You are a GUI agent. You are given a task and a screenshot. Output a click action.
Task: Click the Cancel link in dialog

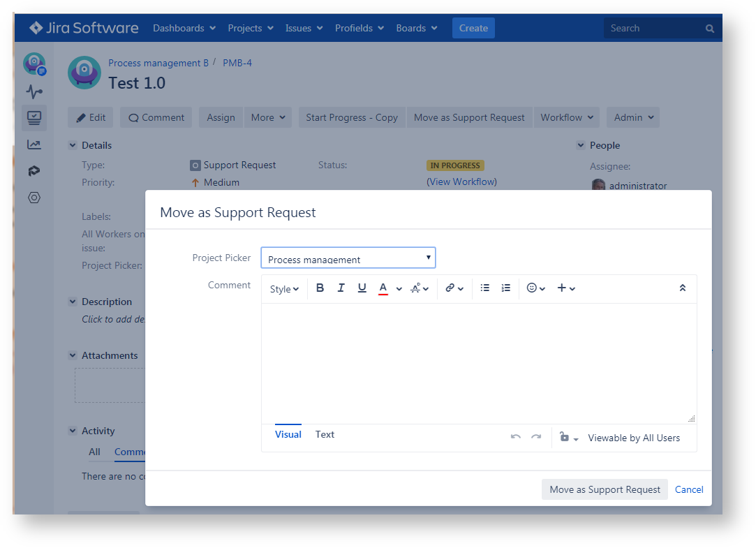click(689, 489)
